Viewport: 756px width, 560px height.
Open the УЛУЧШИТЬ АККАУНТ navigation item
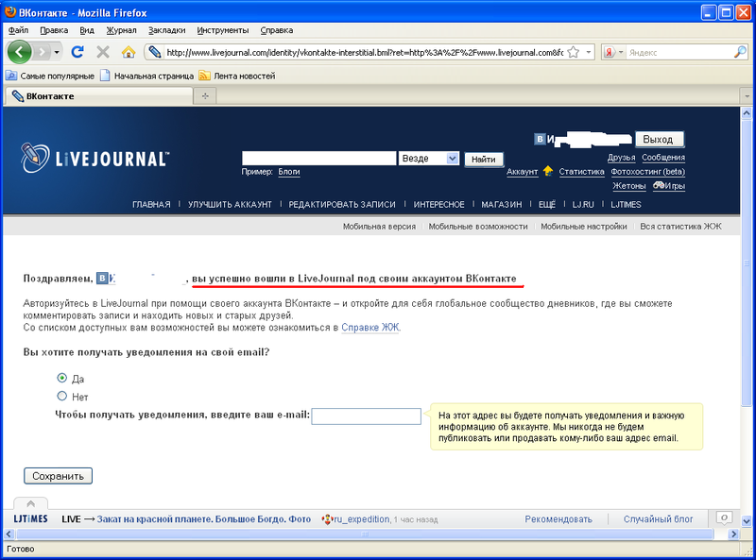230,204
